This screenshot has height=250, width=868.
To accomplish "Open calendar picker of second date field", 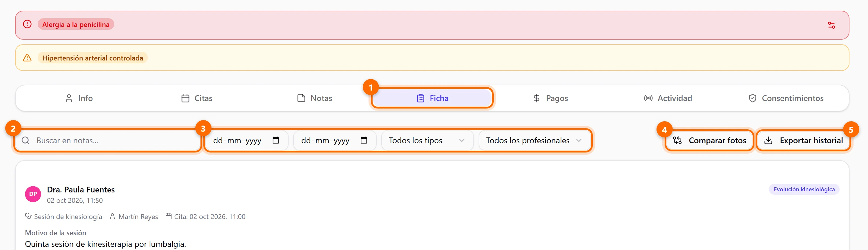I will click(x=364, y=140).
